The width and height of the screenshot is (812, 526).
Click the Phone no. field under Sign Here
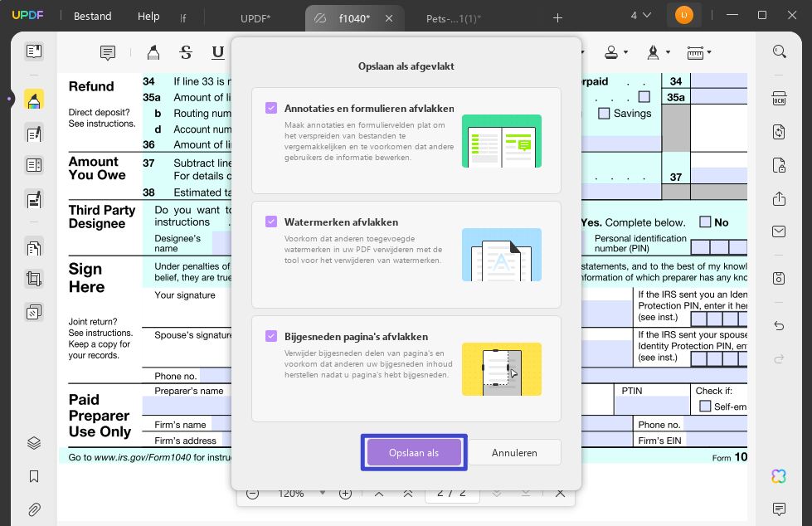pyautogui.click(x=216, y=375)
